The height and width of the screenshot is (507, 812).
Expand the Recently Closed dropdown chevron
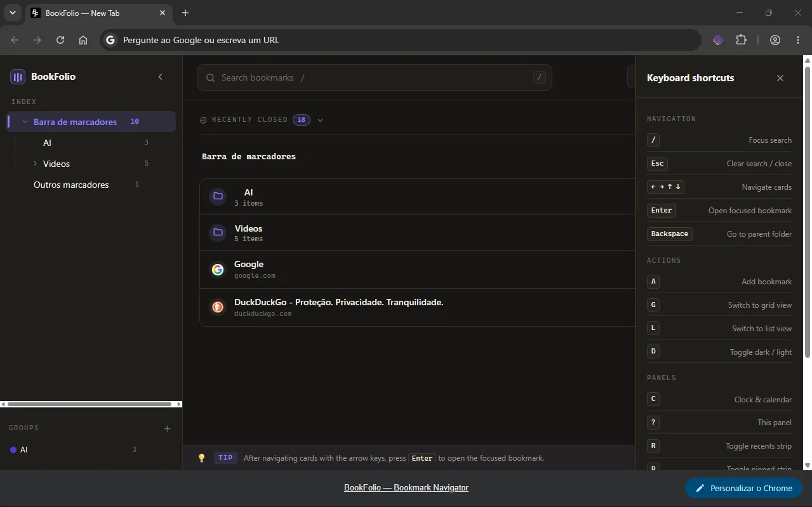[x=320, y=120]
